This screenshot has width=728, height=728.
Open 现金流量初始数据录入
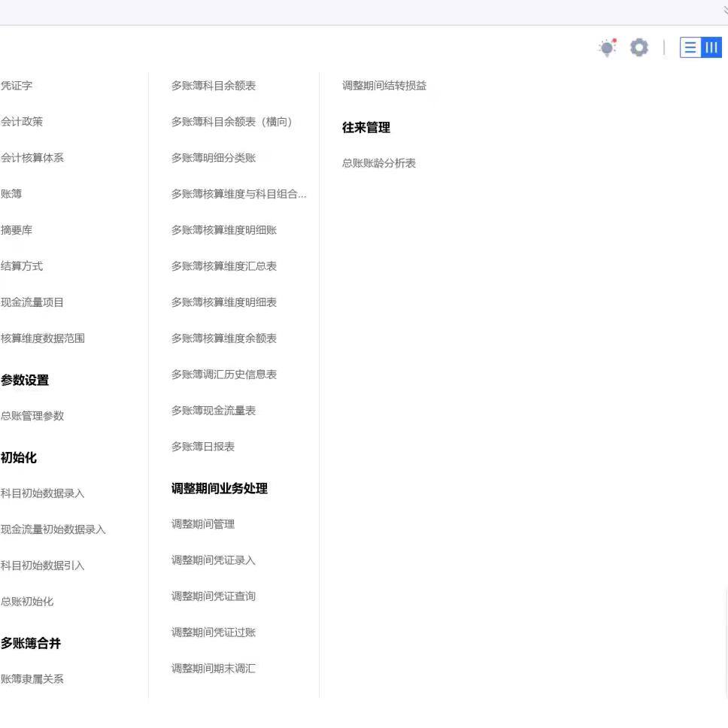point(53,529)
